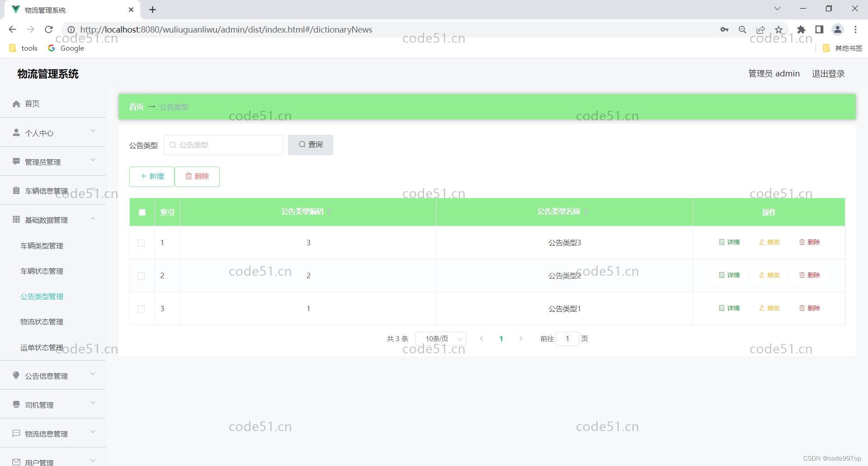This screenshot has height=466, width=868.
Task: Expand the 公告信息管理 sidebar menu
Action: (53, 376)
